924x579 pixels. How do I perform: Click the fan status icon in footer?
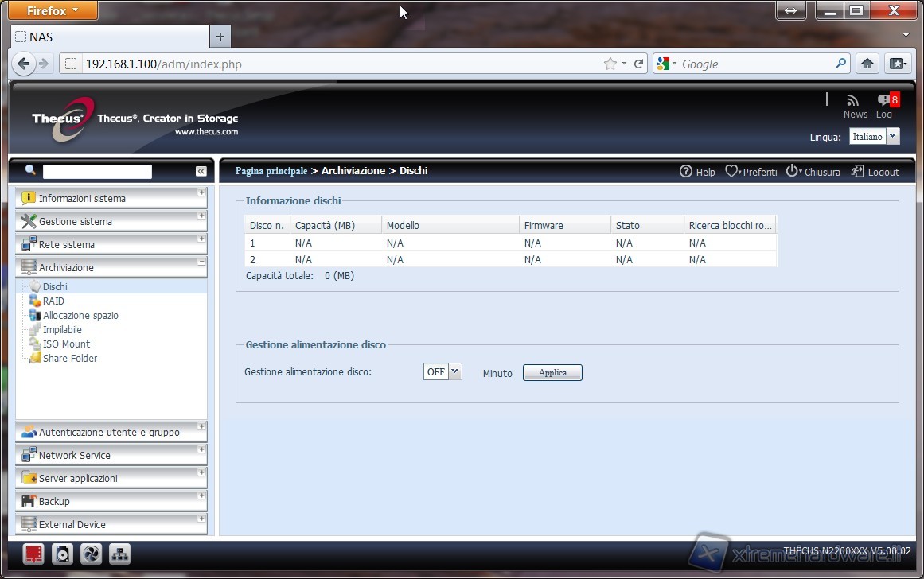pos(91,554)
